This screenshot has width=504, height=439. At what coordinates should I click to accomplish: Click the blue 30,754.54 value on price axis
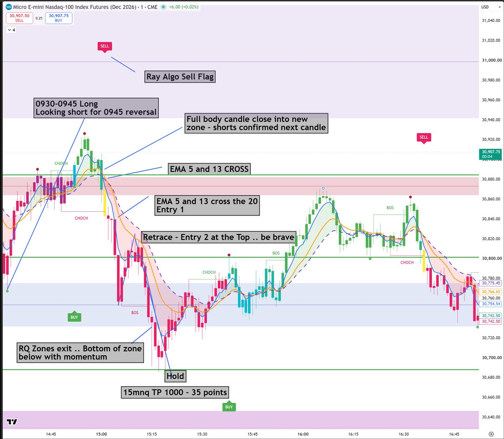click(x=491, y=304)
